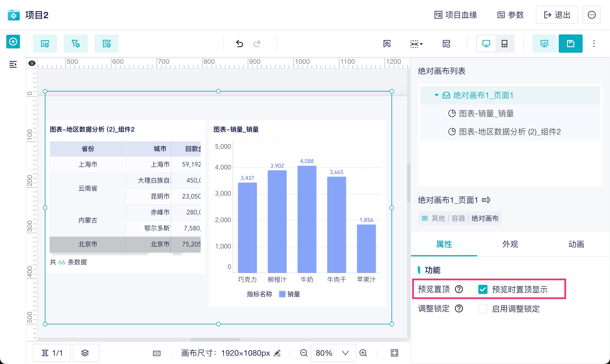610x364 pixels.
Task: Open the preview monitor icon
Action: (544, 44)
